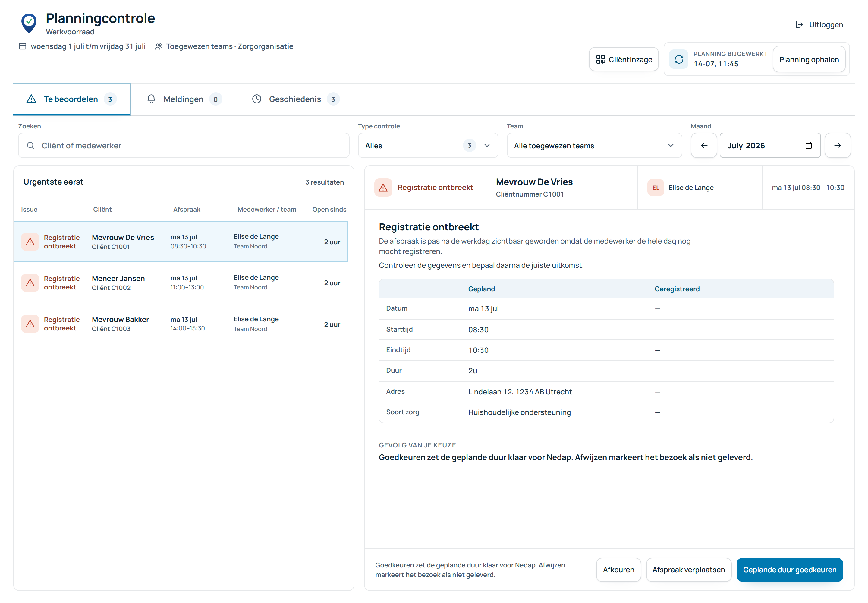Click the Cliënt of medewerker search field

184,145
